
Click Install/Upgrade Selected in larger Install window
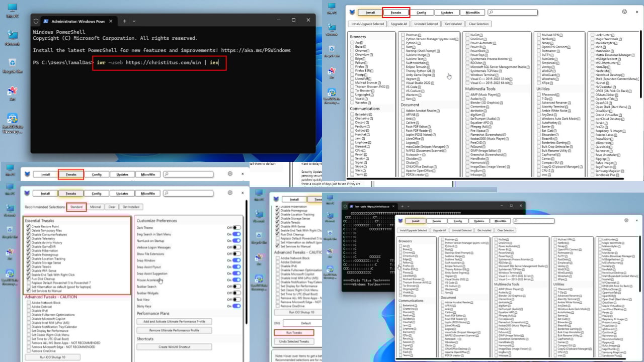367,24
